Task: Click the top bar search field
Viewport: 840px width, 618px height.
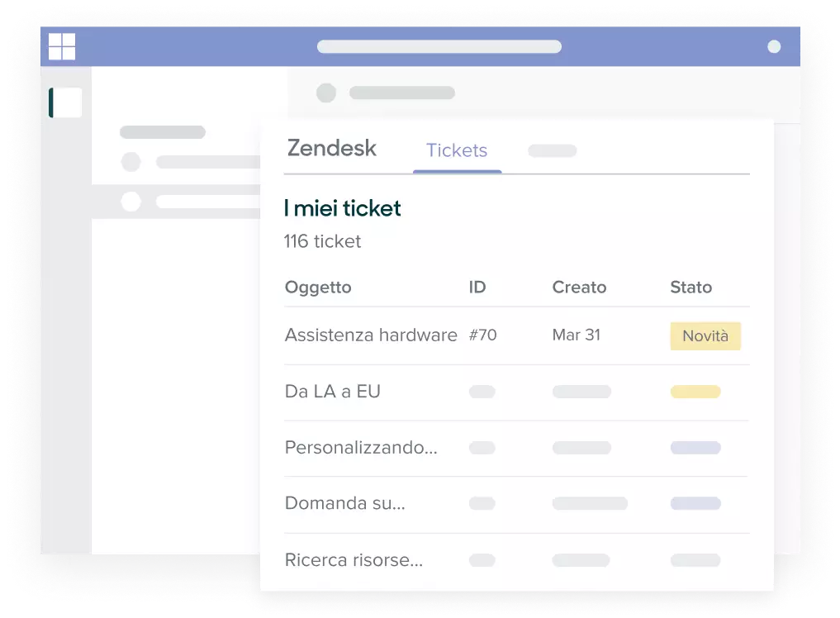Action: pos(439,46)
